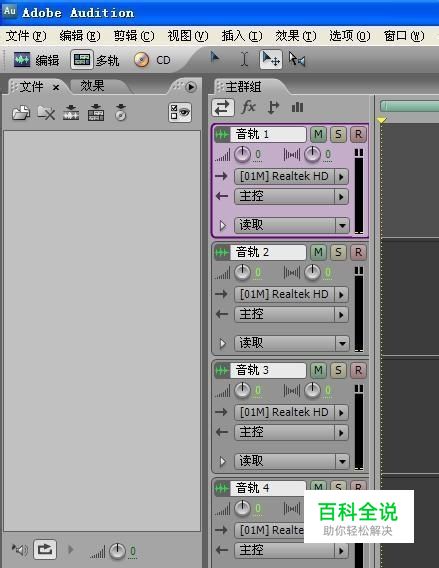Viewport: 439px width, 568px height.
Task: Open 文件(F) menu
Action: tap(26, 36)
